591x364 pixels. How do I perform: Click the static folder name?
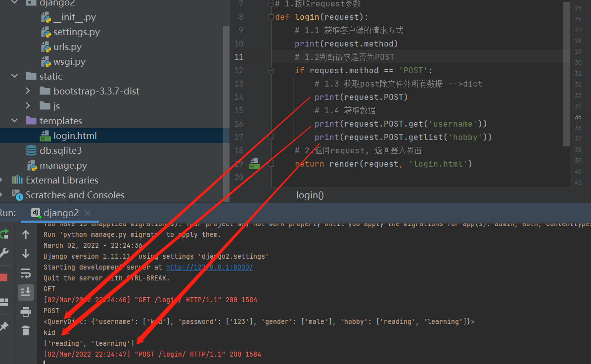click(x=51, y=76)
